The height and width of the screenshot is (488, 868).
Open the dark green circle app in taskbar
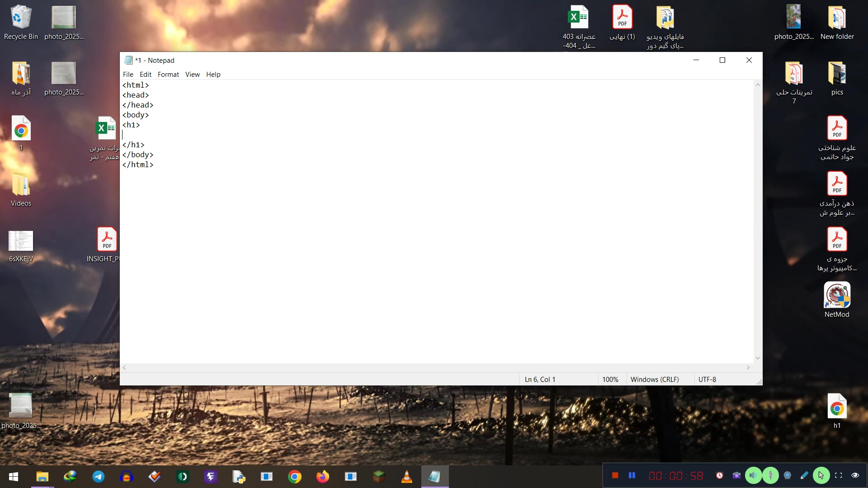pos(183,477)
